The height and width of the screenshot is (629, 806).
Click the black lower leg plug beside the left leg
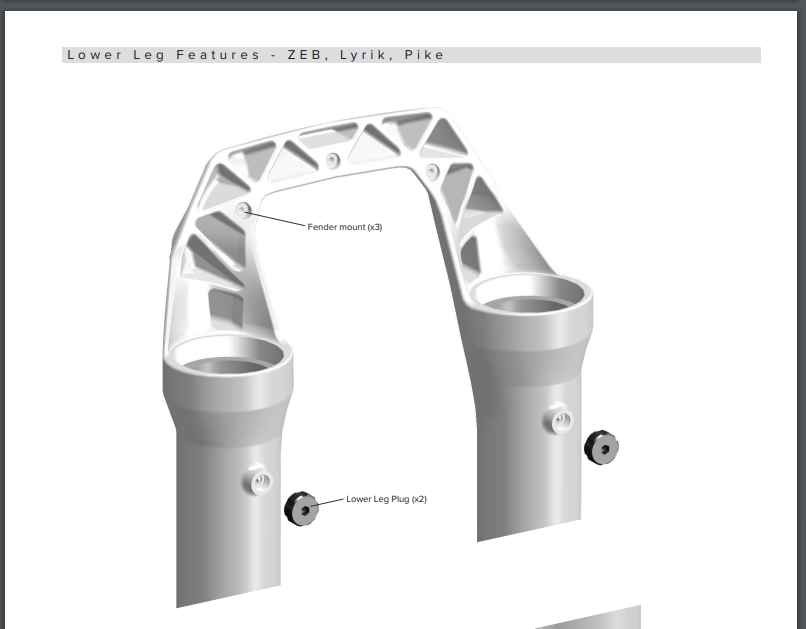point(301,509)
